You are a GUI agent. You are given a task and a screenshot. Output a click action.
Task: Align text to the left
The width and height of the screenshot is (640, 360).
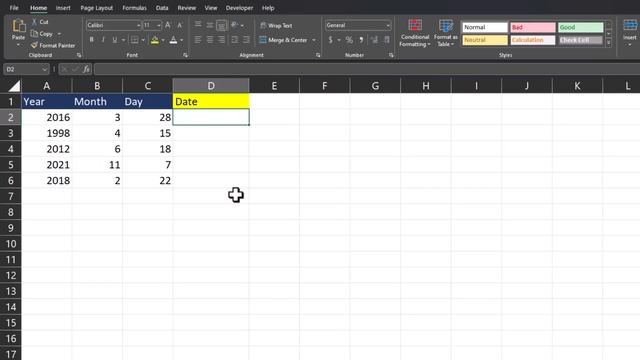198,40
